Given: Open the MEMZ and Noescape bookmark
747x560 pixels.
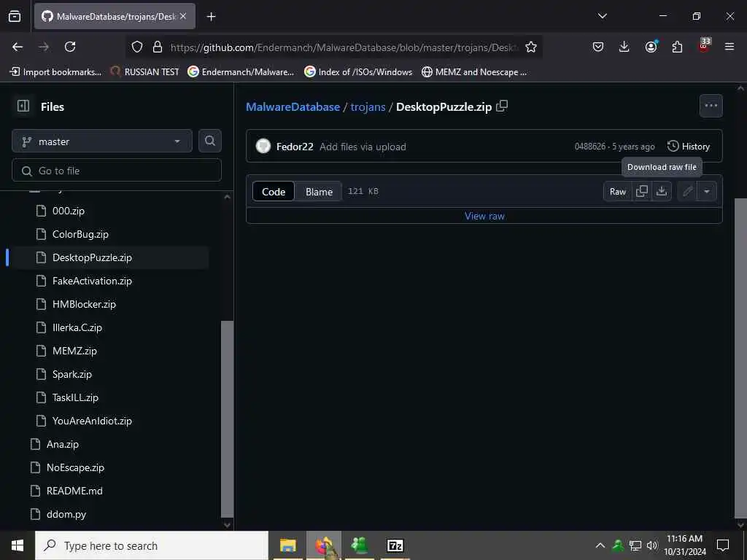Looking at the screenshot, I should pyautogui.click(x=474, y=72).
